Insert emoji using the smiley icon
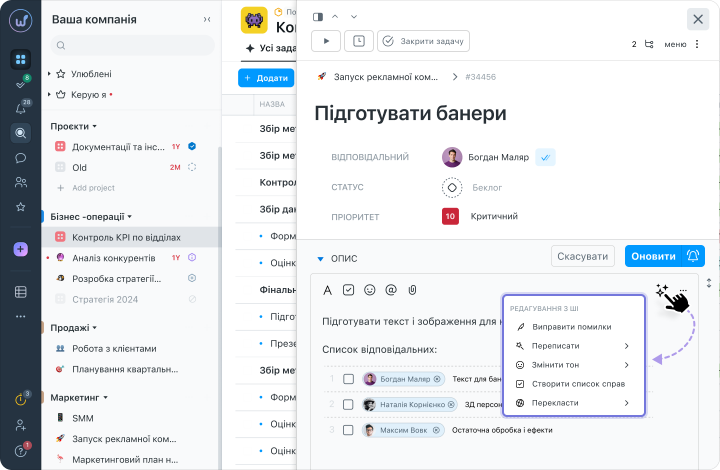The image size is (720, 470). [370, 290]
